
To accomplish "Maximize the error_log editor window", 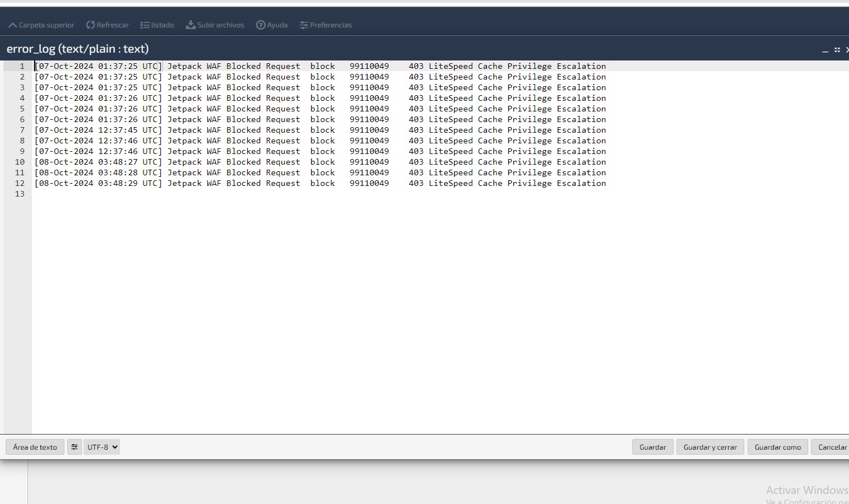I will (837, 50).
